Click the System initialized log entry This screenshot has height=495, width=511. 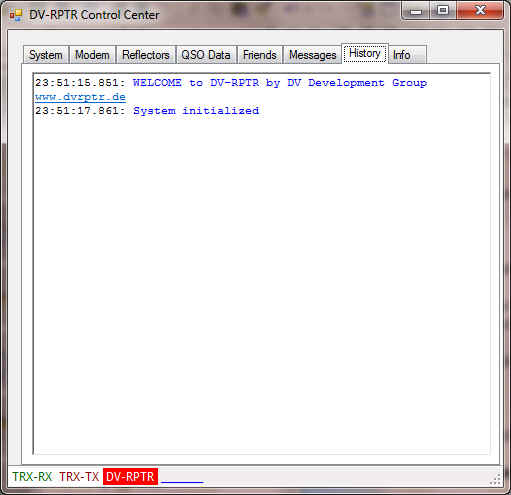coord(196,111)
